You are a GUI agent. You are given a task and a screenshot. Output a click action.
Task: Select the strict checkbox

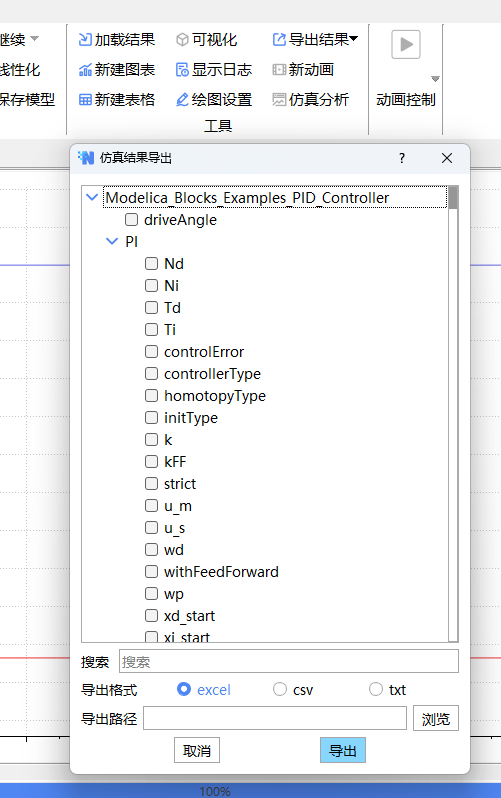click(151, 483)
